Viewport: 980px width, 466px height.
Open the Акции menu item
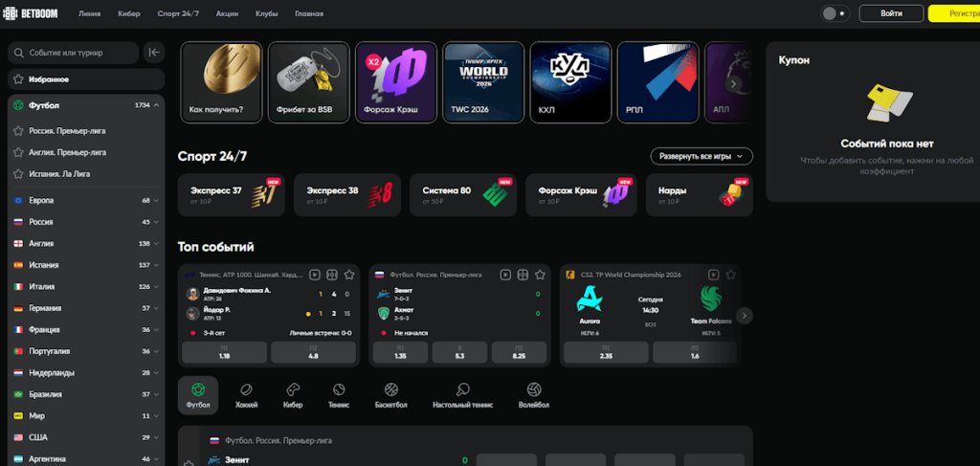227,13
